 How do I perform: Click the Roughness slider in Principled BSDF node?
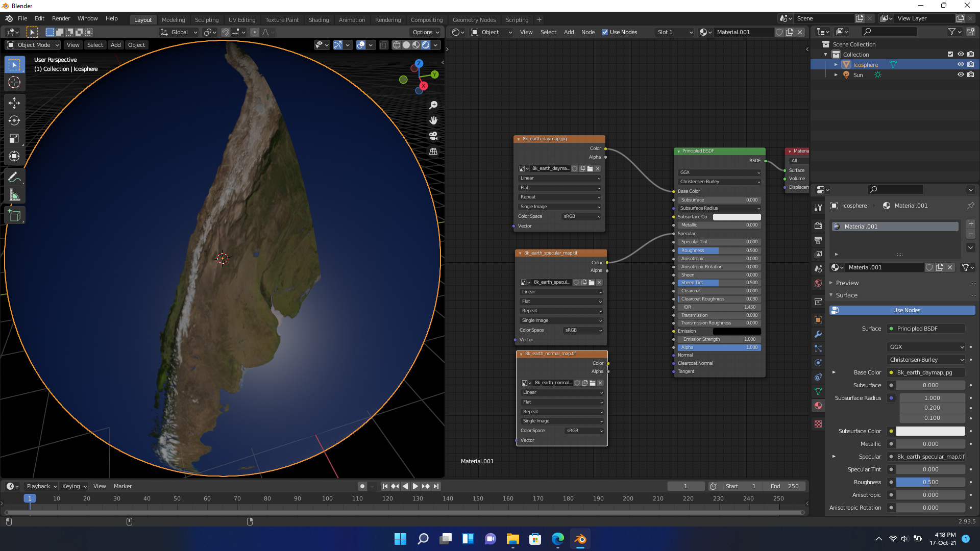coord(719,251)
